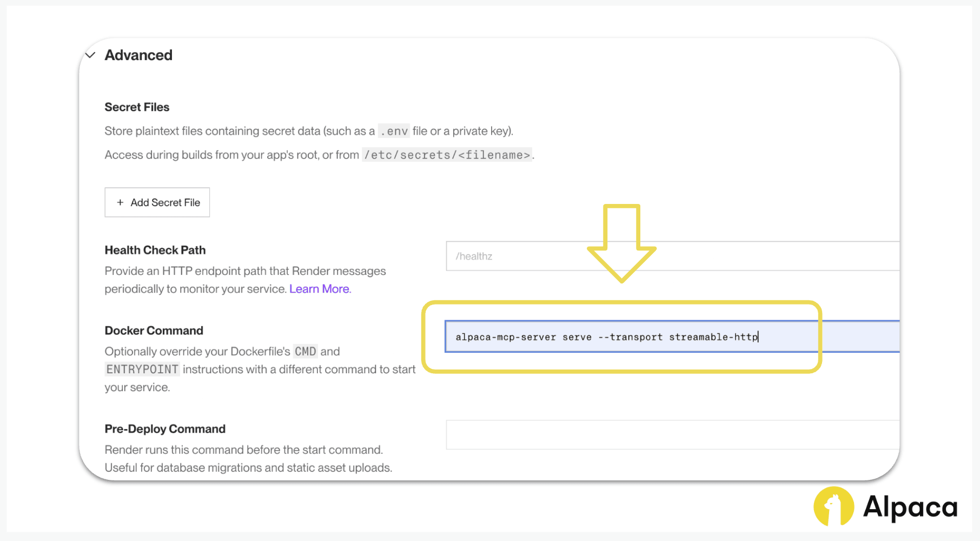Viewport: 980px width, 541px height.
Task: Focus the empty Pre-Deploy Command field
Action: [x=671, y=435]
